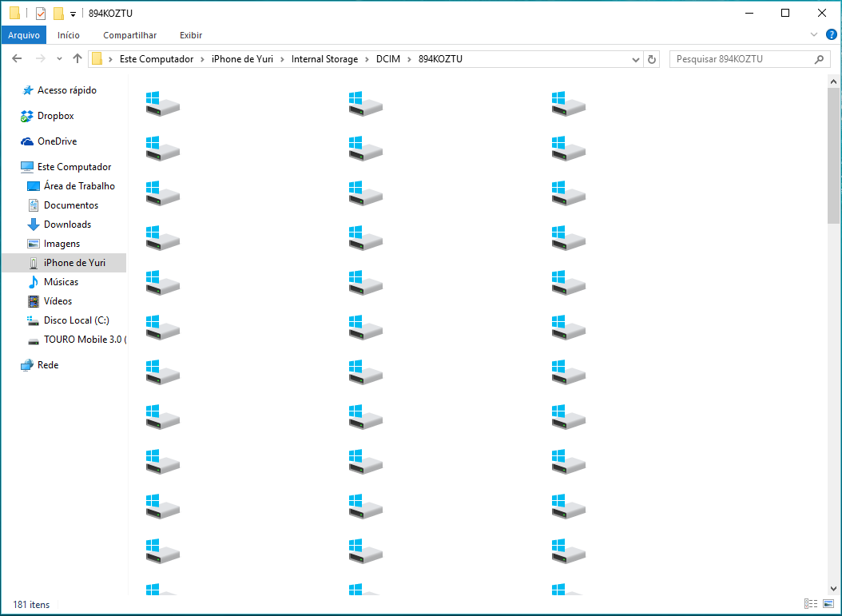The height and width of the screenshot is (616, 842).
Task: Navigate to Internal Storage breadcrumb
Action: [324, 59]
